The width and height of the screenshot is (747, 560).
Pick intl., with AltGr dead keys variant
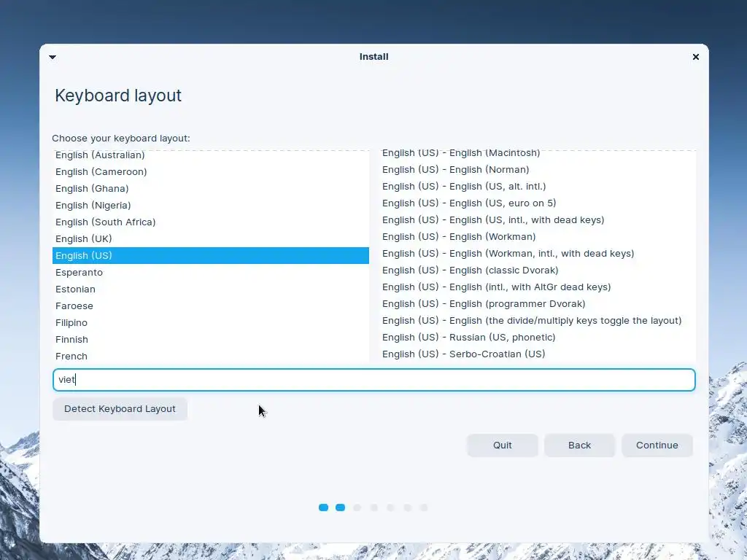[x=538, y=287]
